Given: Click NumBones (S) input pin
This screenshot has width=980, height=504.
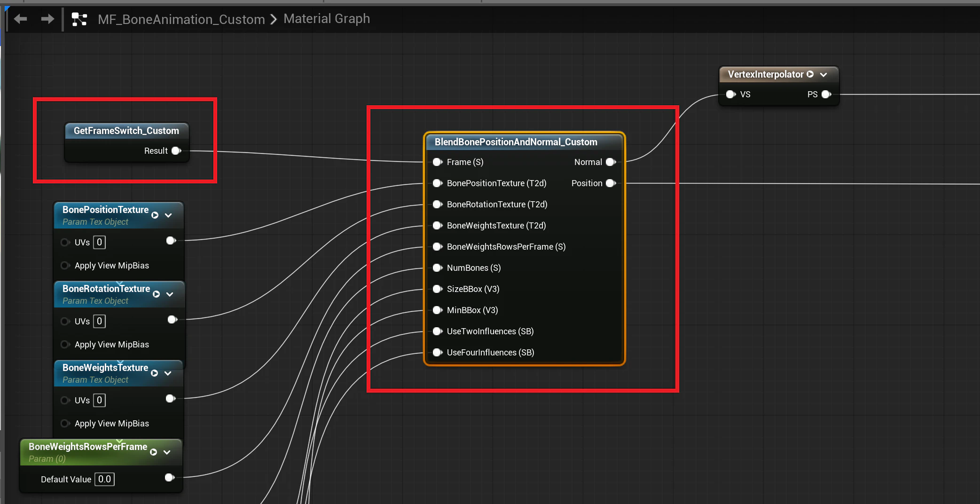Looking at the screenshot, I should point(438,268).
